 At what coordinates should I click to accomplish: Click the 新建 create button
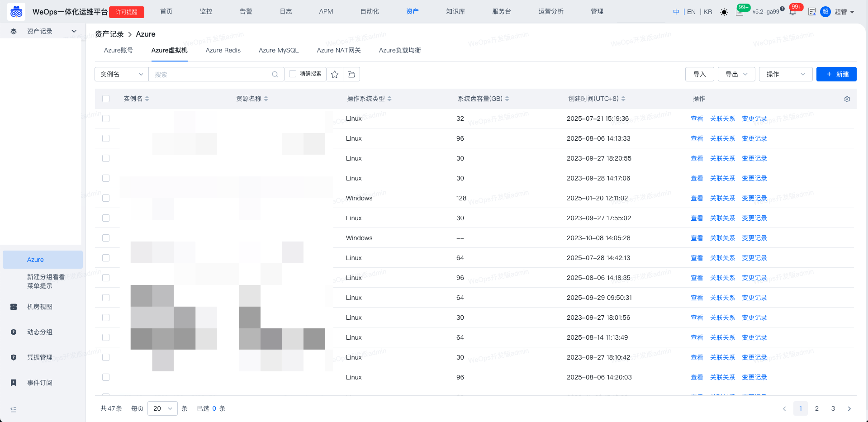tap(836, 74)
